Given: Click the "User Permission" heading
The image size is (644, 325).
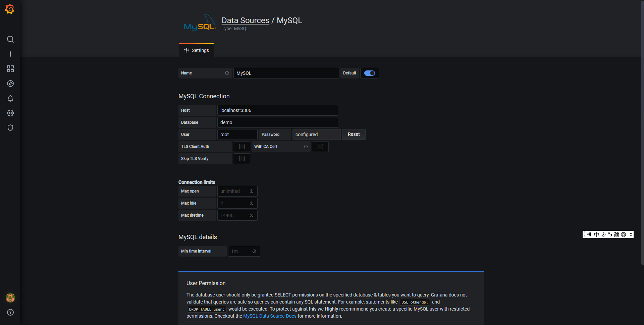Looking at the screenshot, I should (206, 283).
